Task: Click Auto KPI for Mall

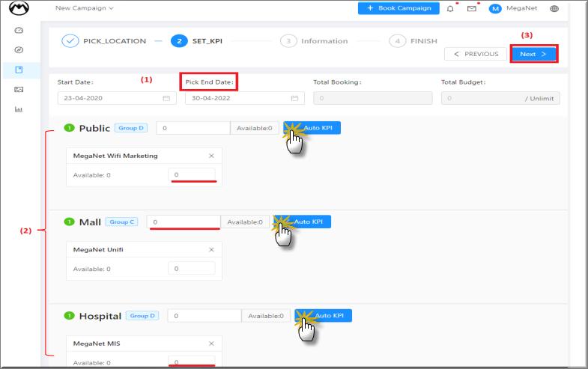Action: 303,222
